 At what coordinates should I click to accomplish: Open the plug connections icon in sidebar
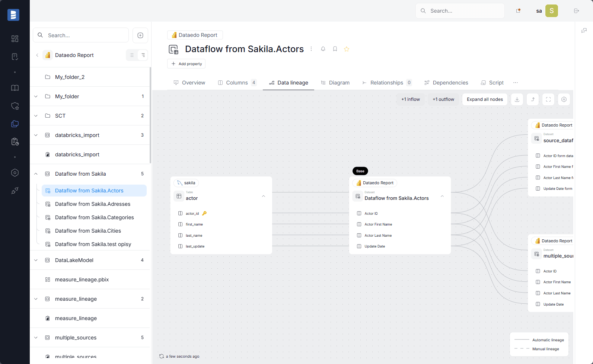(15, 191)
